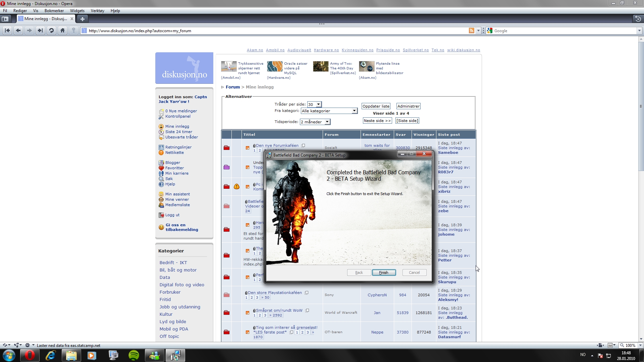Open Kontrollpanel in the sidebar
The image size is (644, 362).
178,116
